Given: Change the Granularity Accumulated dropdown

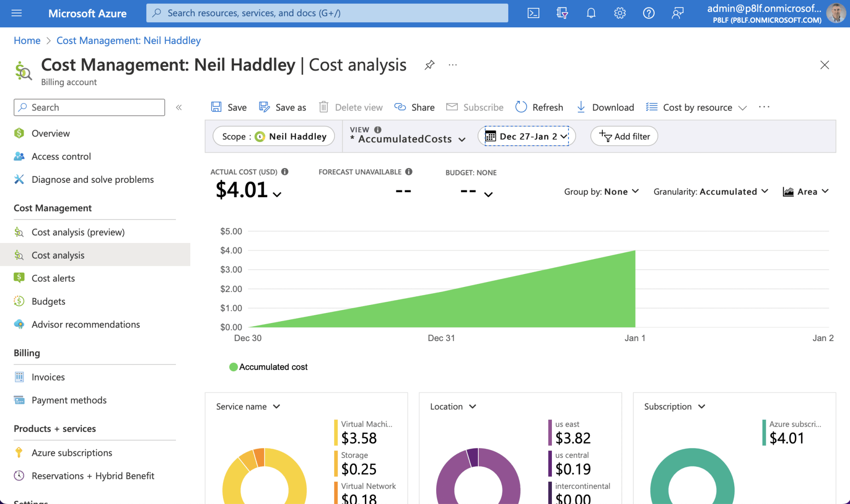Looking at the screenshot, I should (711, 192).
